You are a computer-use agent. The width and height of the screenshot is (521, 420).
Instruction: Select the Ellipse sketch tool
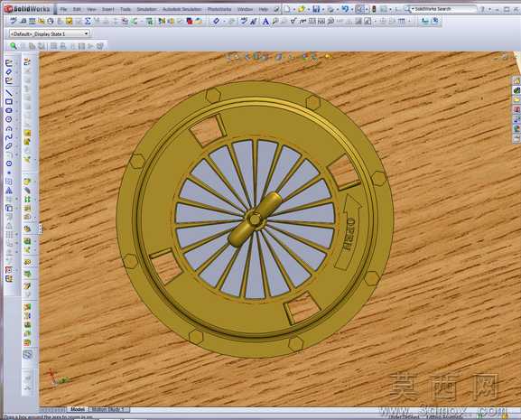pyautogui.click(x=9, y=145)
